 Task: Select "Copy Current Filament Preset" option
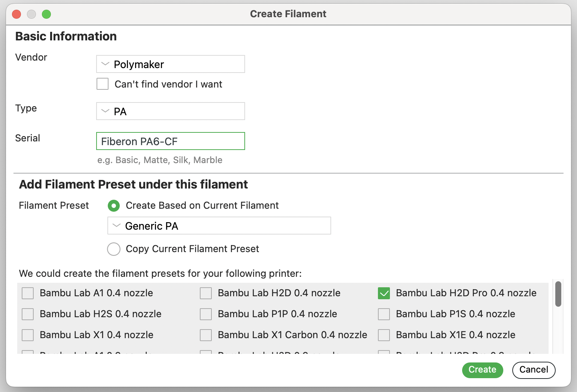(x=113, y=249)
